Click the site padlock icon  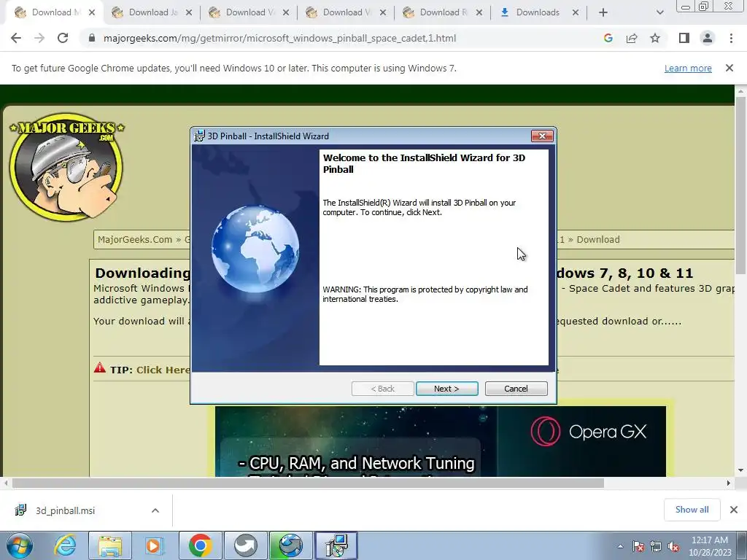92,38
